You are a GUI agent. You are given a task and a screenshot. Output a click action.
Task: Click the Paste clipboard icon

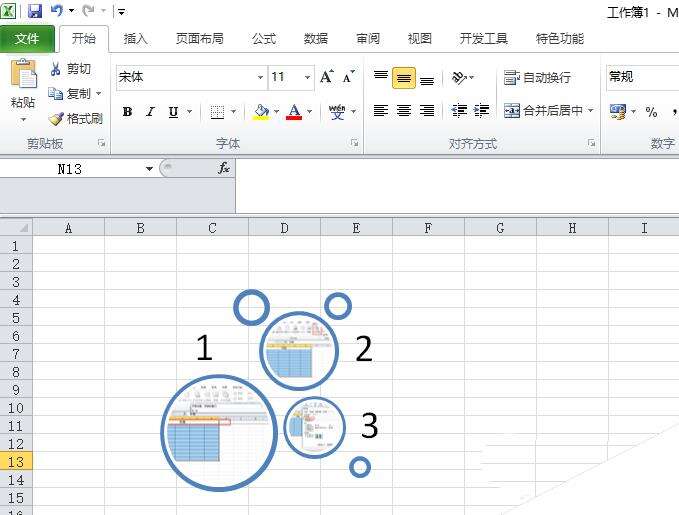tap(23, 74)
